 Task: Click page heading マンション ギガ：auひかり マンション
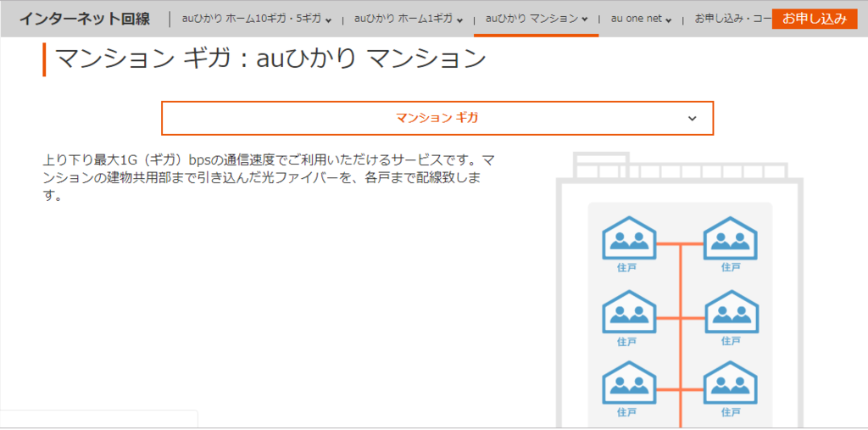tap(270, 59)
